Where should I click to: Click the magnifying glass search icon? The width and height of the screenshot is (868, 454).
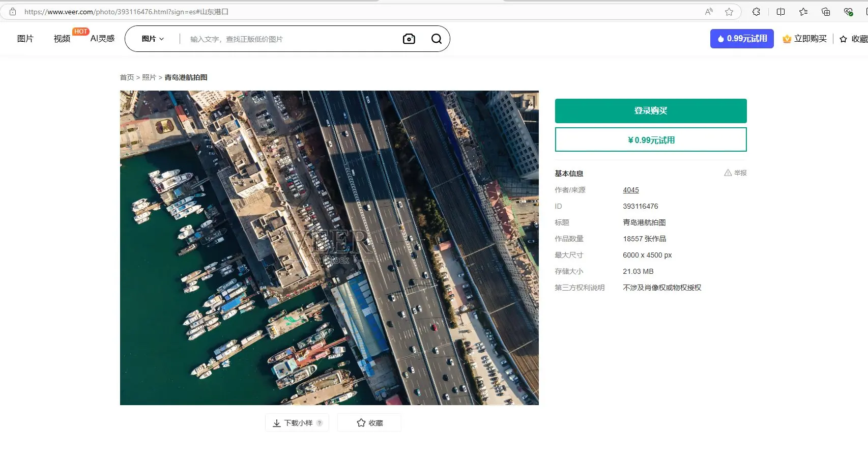point(436,39)
